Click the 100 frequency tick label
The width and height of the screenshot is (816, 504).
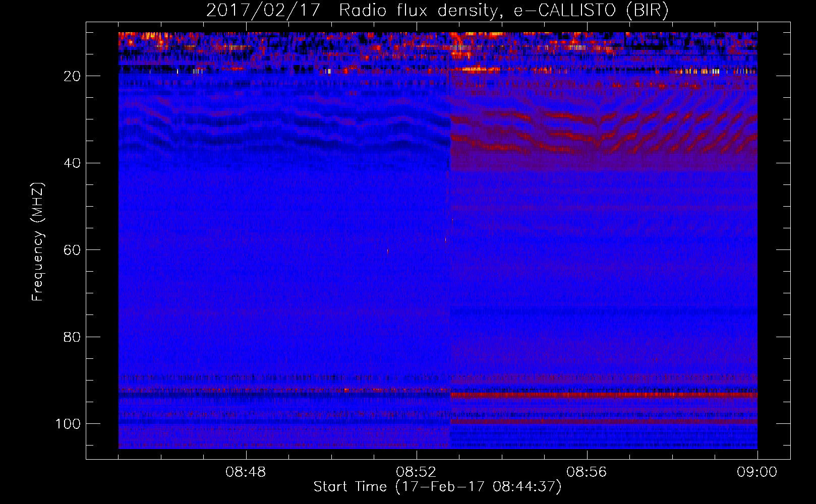(x=68, y=424)
